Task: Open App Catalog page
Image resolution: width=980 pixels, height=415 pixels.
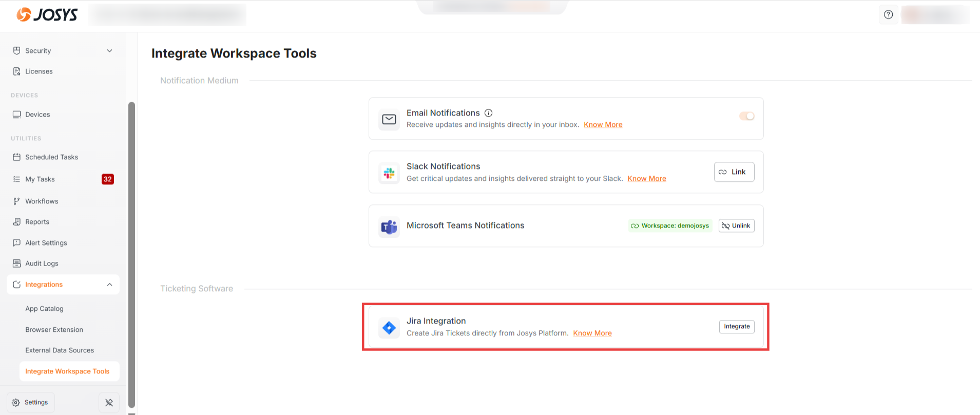Action: 45,309
